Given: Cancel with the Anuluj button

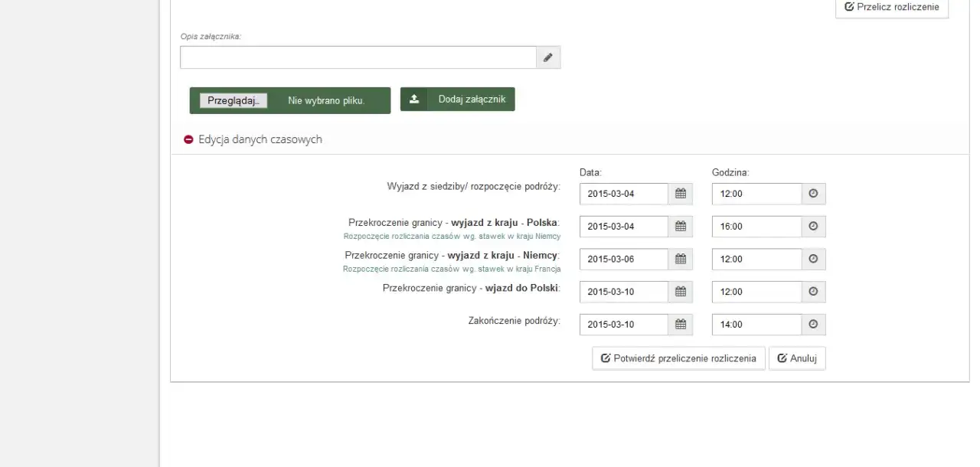Looking at the screenshot, I should (797, 358).
